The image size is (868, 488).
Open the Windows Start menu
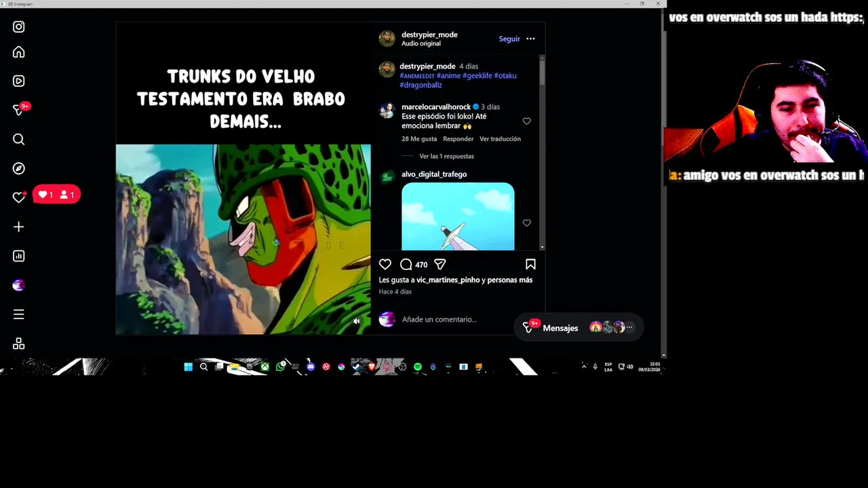coord(189,367)
